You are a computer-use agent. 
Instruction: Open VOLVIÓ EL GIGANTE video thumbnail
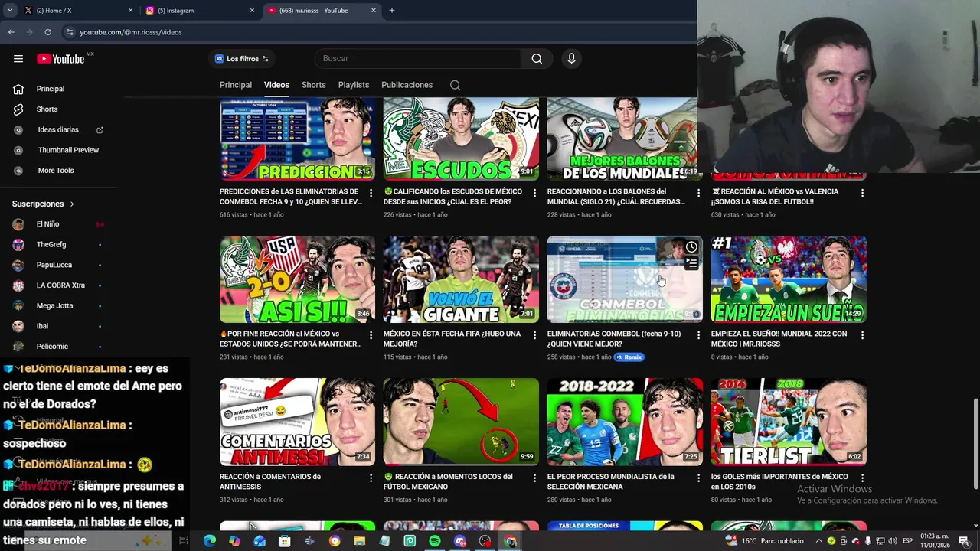[x=461, y=279]
